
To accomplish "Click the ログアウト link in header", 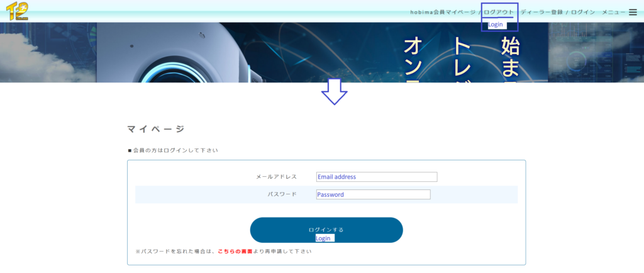I will tap(499, 12).
